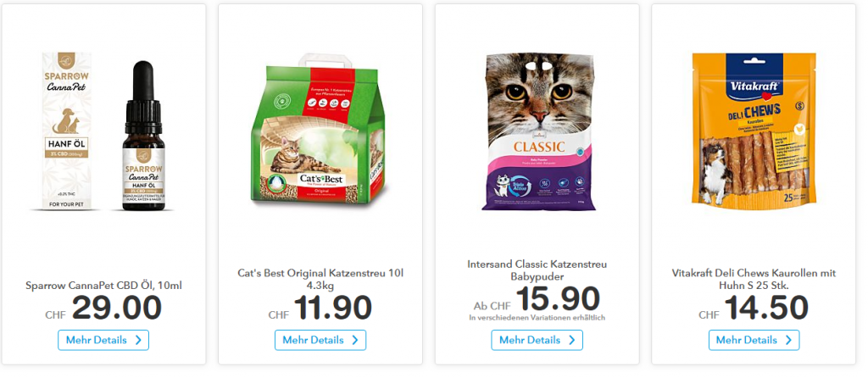868x378 pixels.
Task: Click Mehr Details under Sparrow CannaPet
Action: (x=103, y=340)
